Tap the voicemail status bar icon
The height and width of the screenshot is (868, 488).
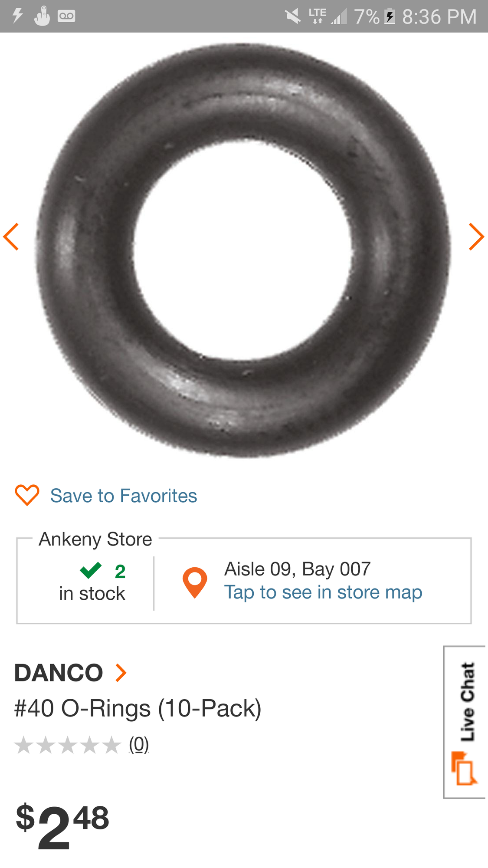tap(66, 16)
